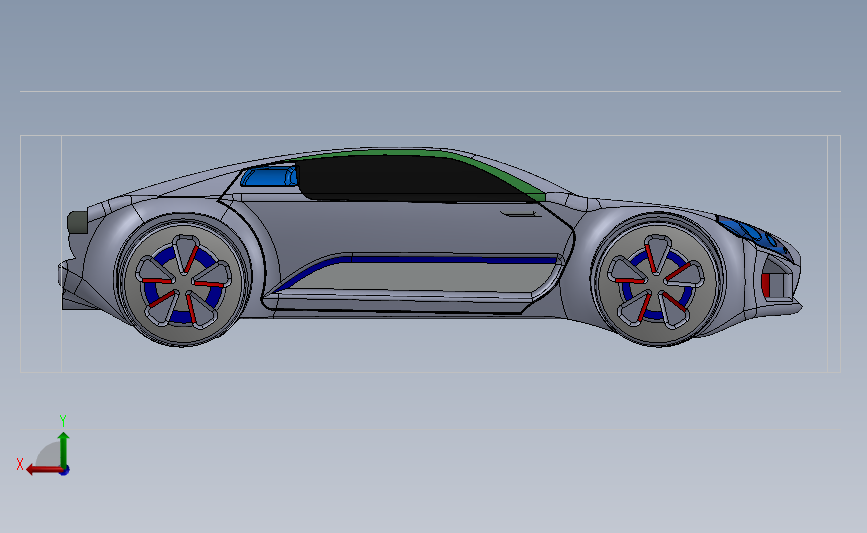Click the red front bumper light
Viewport: 867px width, 533px height.
(x=766, y=285)
